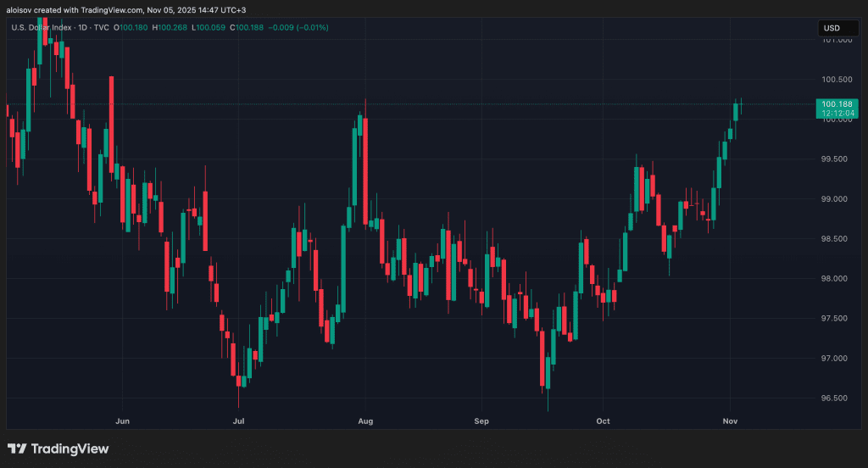Click the TradingView wordmark text
This screenshot has height=468, width=868.
[x=70, y=448]
